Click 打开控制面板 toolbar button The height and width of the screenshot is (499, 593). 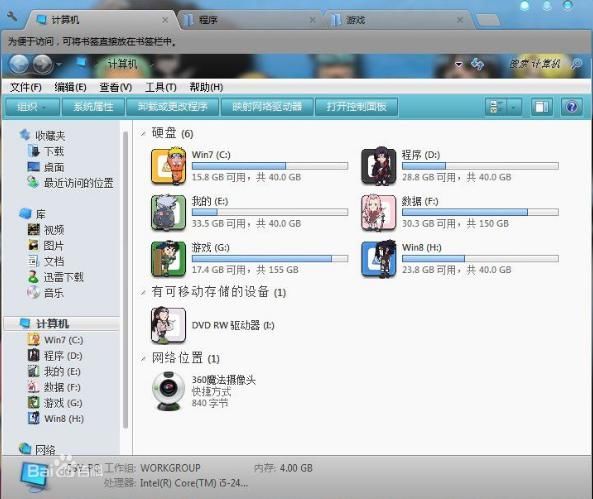pyautogui.click(x=356, y=107)
